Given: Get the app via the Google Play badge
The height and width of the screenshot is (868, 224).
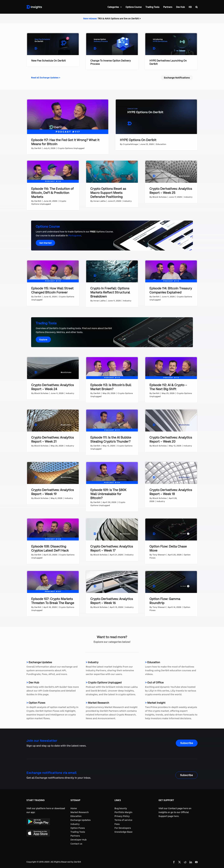Looking at the screenshot, I should point(38,821).
